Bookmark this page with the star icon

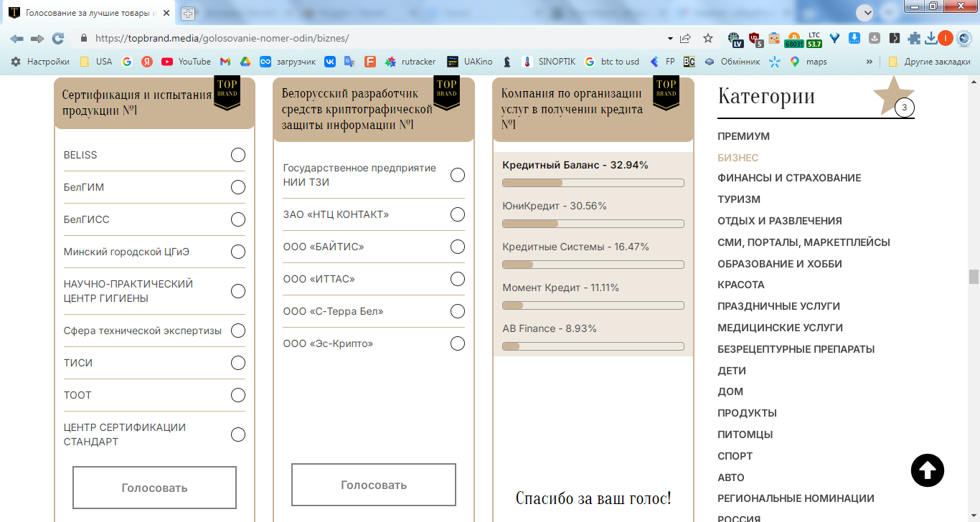pyautogui.click(x=708, y=39)
